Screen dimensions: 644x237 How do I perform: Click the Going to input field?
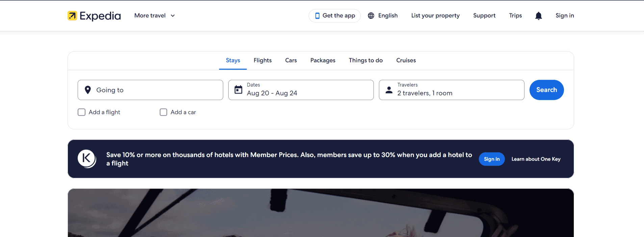click(150, 90)
